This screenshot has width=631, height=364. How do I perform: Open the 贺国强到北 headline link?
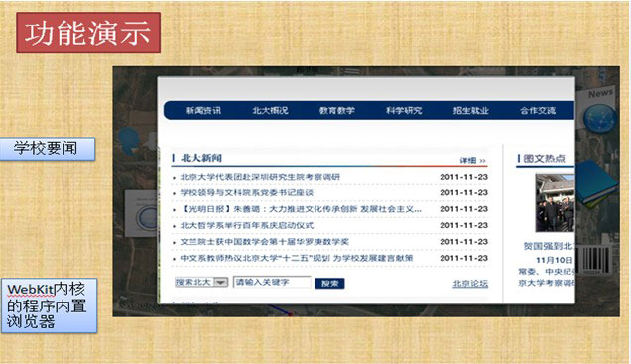coord(549,246)
